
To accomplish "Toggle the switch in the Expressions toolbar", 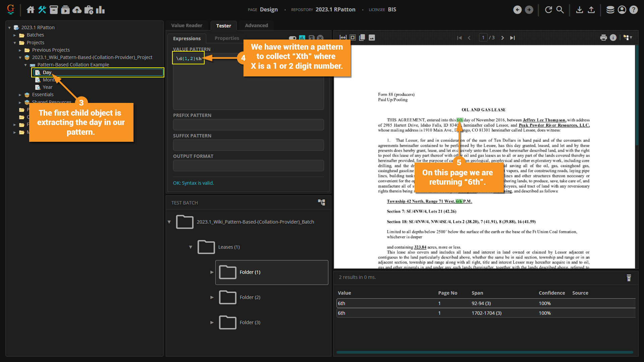I will [292, 38].
